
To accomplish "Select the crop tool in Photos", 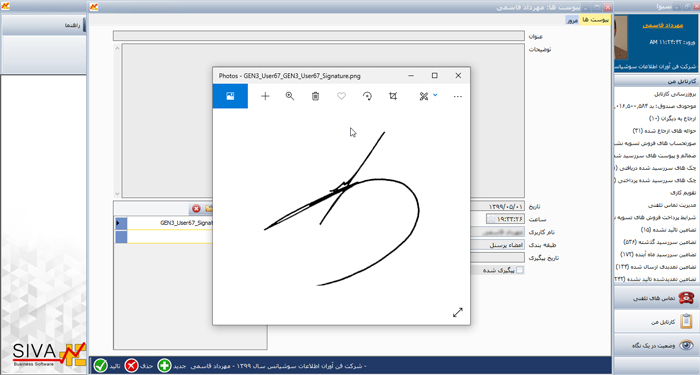I will coord(393,96).
